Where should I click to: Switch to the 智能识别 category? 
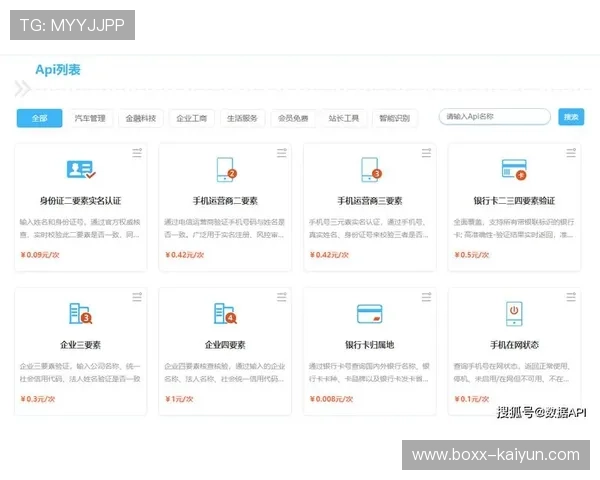pos(395,118)
